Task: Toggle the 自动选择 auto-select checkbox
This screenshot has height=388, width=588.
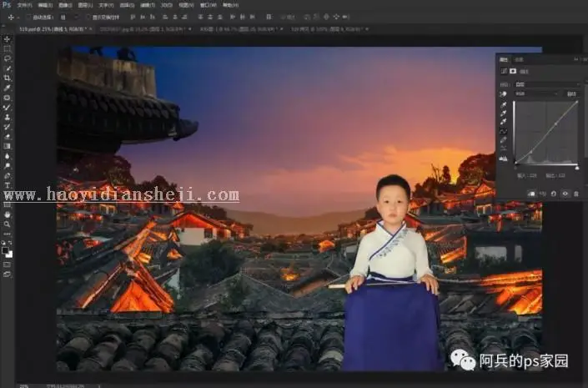Action: pyautogui.click(x=28, y=18)
